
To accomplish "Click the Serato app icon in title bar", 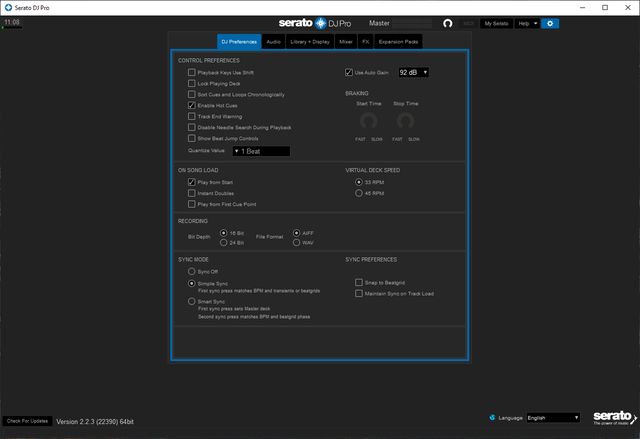I will tap(7, 6).
